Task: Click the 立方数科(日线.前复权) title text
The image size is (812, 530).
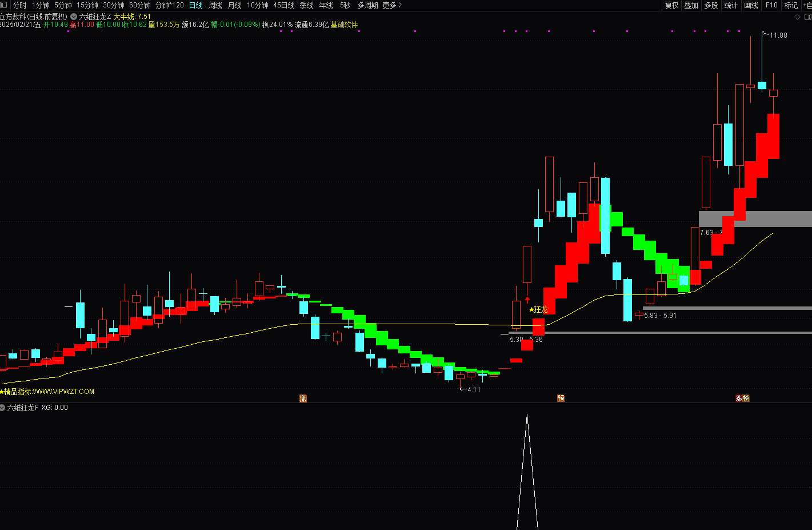Action: (34, 17)
